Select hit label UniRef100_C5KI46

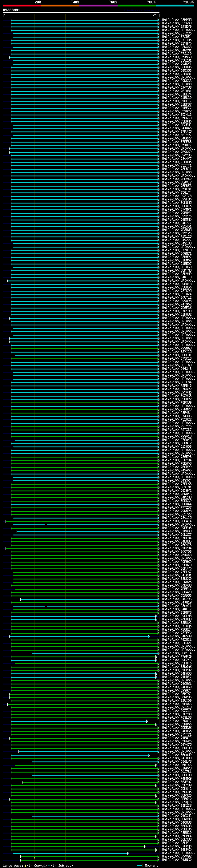tap(177, 765)
